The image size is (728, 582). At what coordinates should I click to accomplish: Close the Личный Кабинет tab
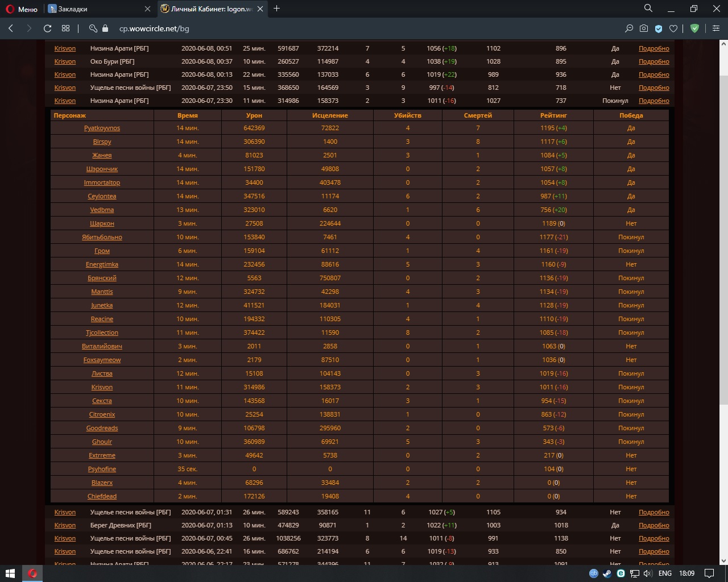pyautogui.click(x=260, y=9)
